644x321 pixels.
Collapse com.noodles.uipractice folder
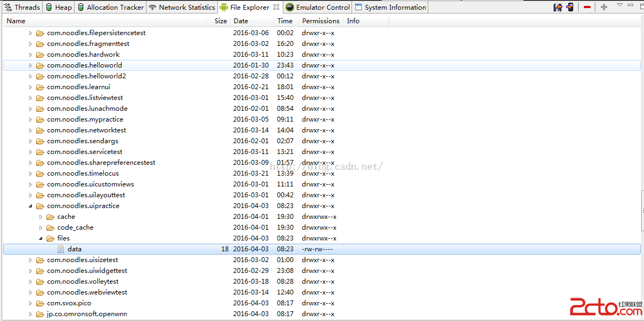(x=30, y=206)
